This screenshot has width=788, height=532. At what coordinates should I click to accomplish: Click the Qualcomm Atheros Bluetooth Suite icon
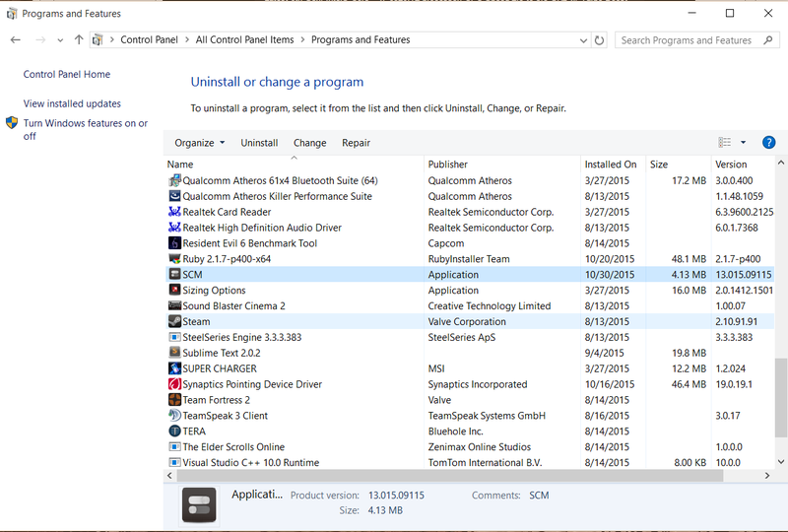click(174, 180)
